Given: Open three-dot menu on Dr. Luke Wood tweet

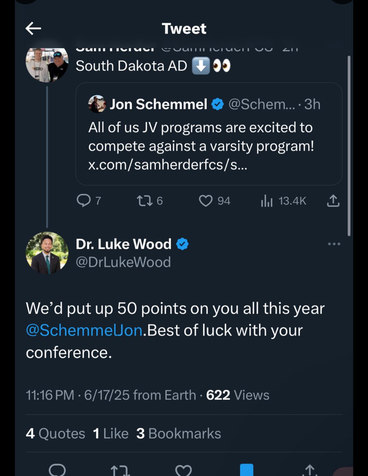Looking at the screenshot, I should pyautogui.click(x=334, y=244).
